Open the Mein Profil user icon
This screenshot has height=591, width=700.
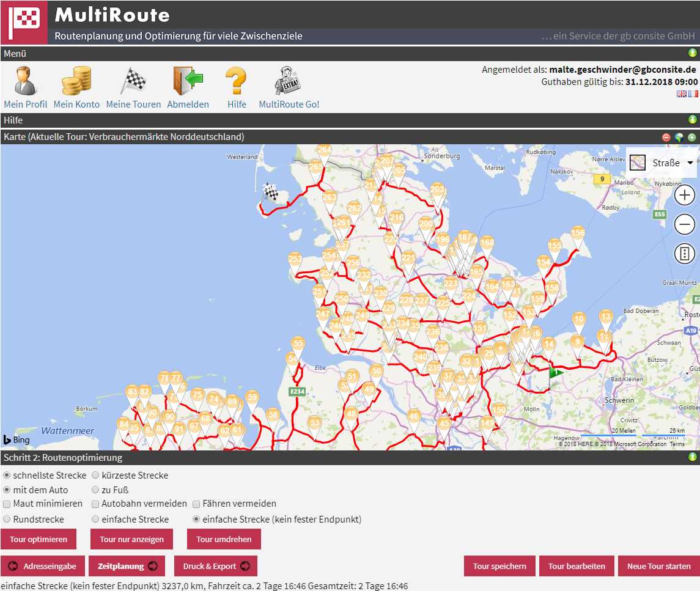(x=25, y=81)
